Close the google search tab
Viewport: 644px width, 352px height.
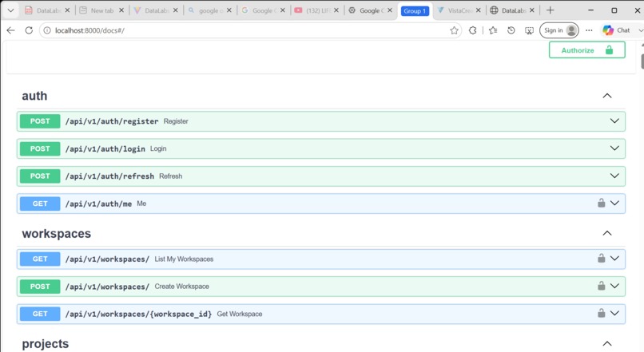[x=229, y=10]
